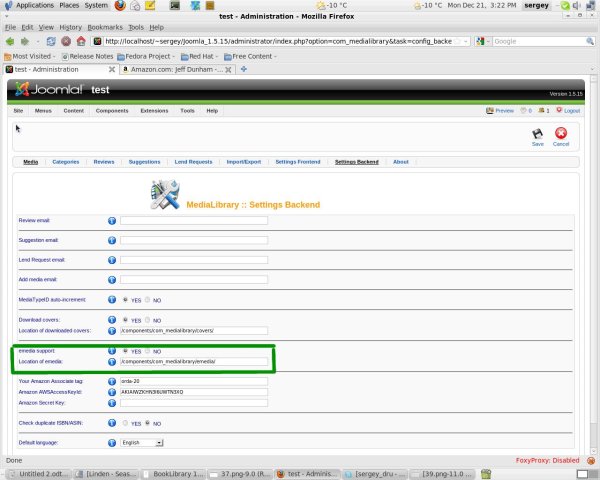The height and width of the screenshot is (480, 600).
Task: Click info icon next to Lend Request email
Action: click(x=112, y=260)
